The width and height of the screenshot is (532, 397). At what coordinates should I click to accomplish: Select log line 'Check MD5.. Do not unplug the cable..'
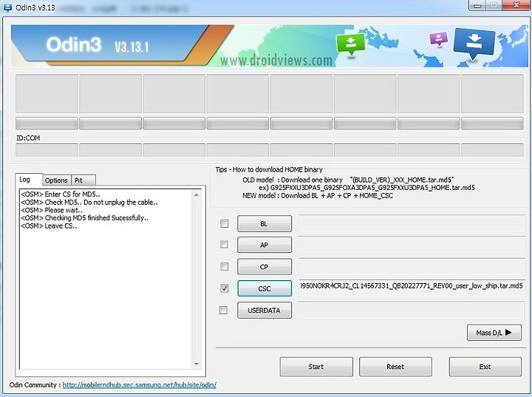(x=89, y=203)
